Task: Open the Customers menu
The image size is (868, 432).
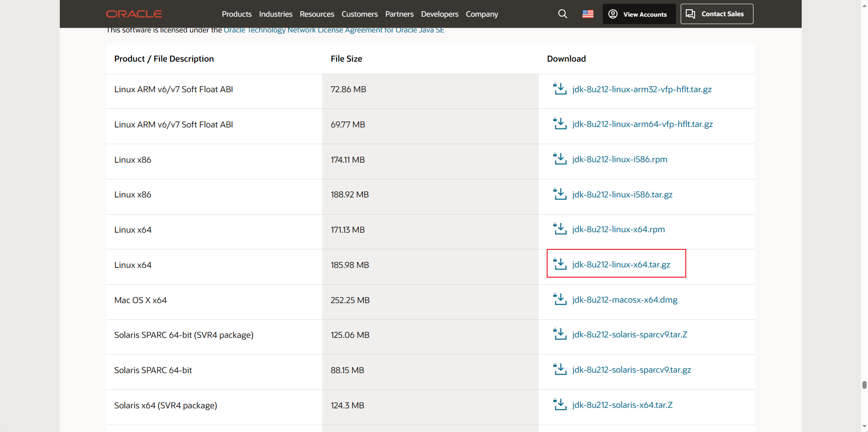Action: pos(359,14)
